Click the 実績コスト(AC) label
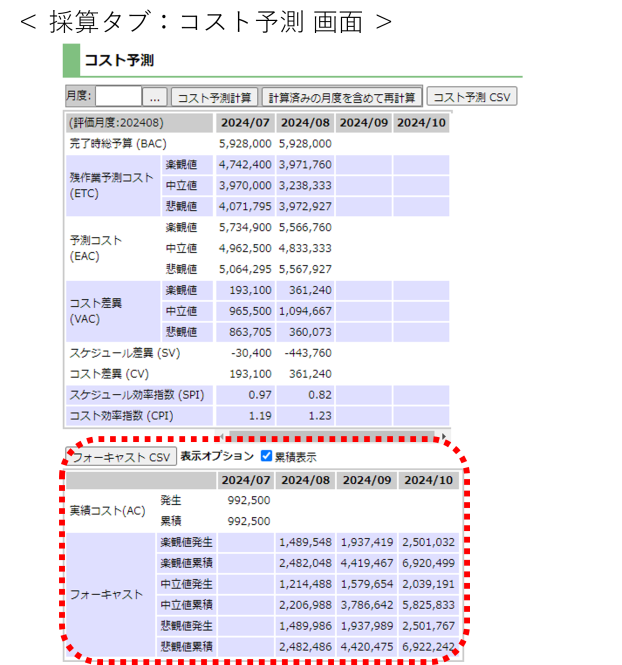This screenshot has height=665, width=622. pyautogui.click(x=108, y=511)
